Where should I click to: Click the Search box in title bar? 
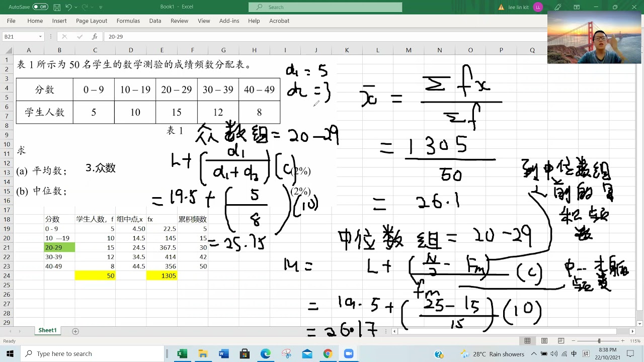click(x=325, y=7)
